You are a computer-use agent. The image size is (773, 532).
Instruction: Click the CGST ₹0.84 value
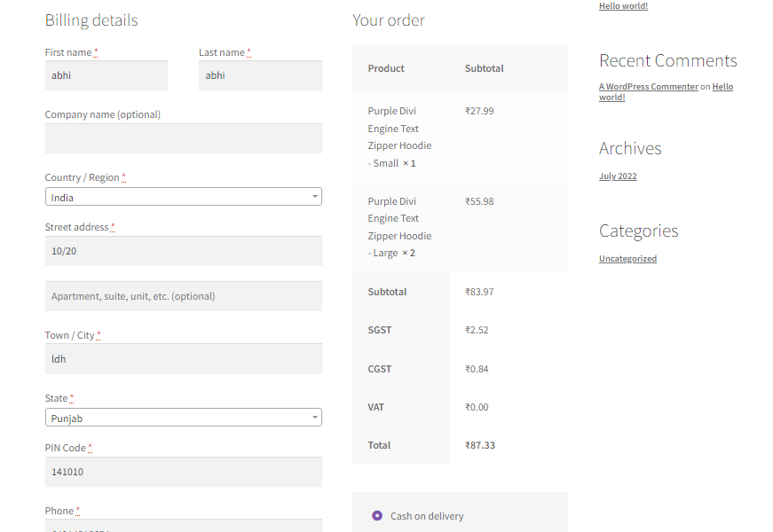pos(477,369)
